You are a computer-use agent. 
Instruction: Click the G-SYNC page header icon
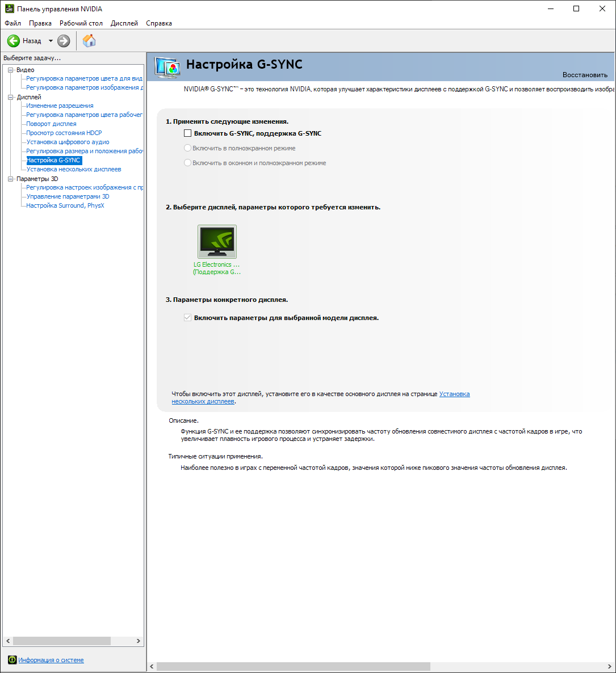tap(167, 68)
